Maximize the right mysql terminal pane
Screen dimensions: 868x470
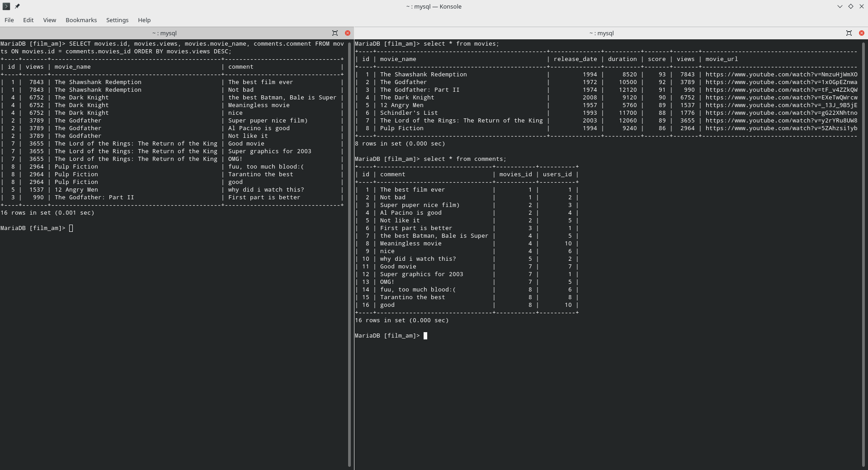849,33
